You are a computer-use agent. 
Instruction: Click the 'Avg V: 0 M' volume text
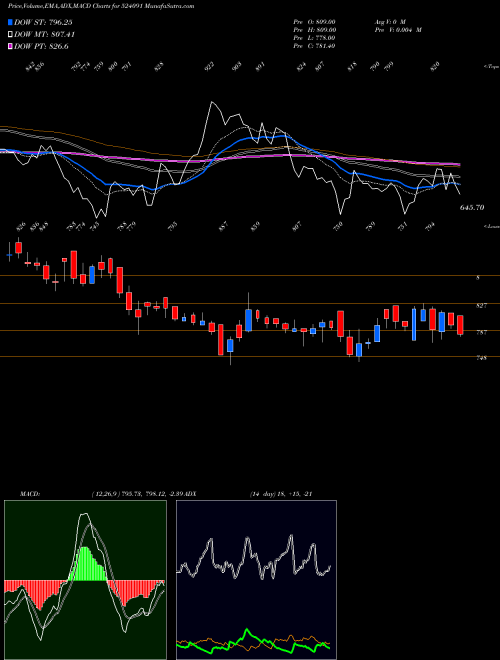pos(389,21)
